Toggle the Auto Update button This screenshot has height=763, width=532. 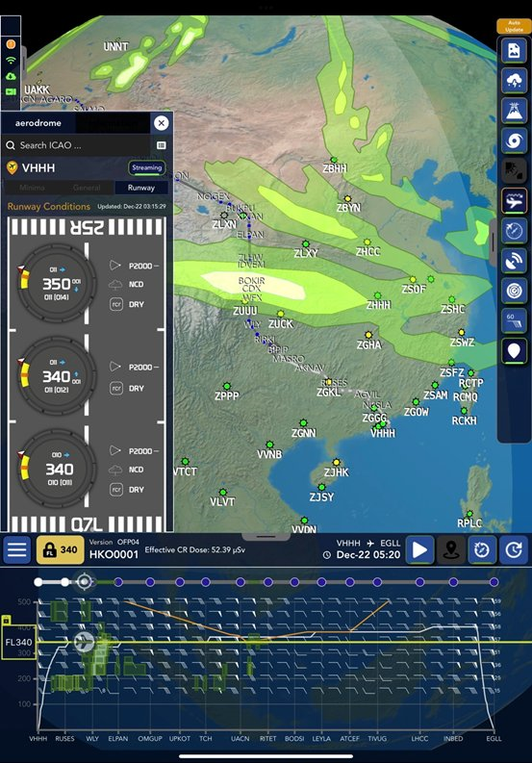pyautogui.click(x=514, y=26)
